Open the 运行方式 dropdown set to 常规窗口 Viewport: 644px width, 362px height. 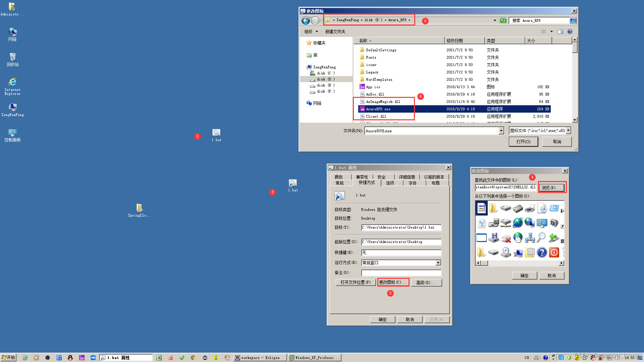tap(438, 263)
